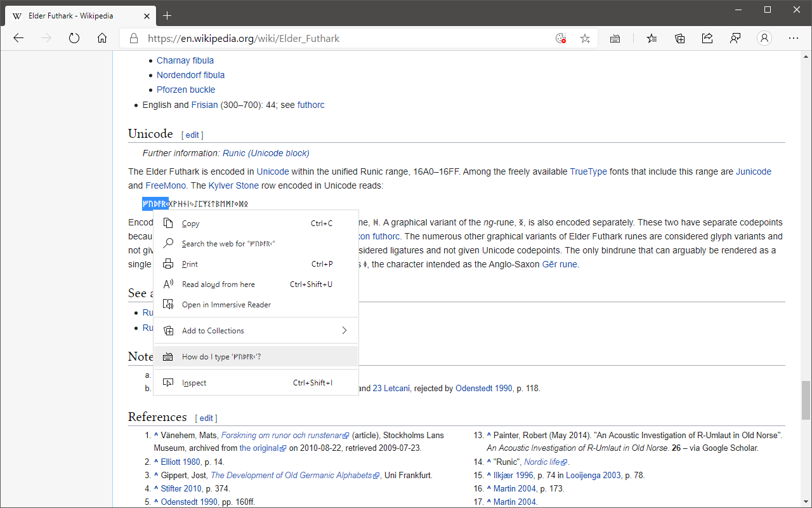Click the futhorc link after 'see'
Screen dimensions: 812x508
(x=311, y=105)
